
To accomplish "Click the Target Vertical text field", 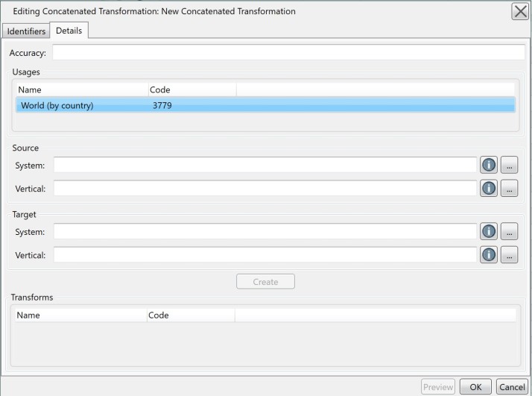I will coord(265,255).
